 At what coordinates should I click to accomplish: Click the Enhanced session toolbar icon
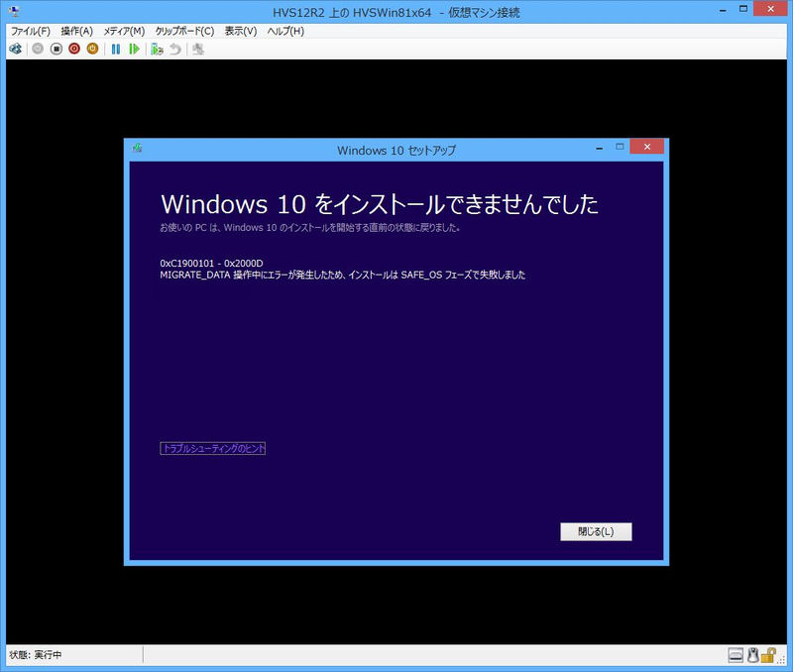click(x=198, y=49)
